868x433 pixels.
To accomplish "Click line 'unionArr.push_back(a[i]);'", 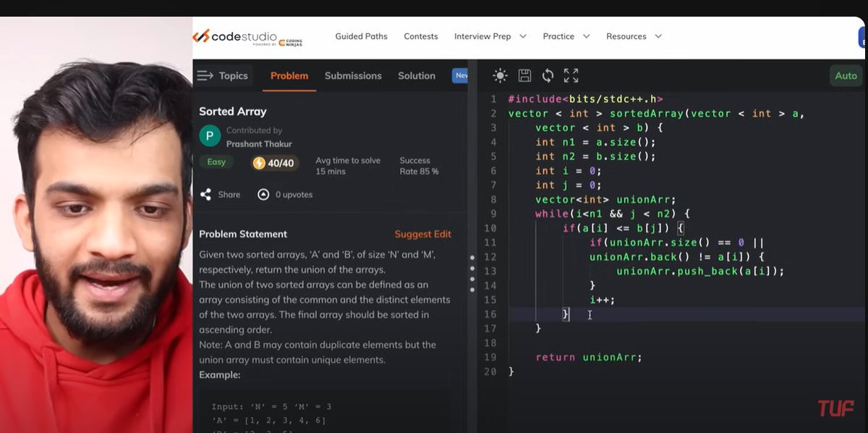I will [x=700, y=271].
